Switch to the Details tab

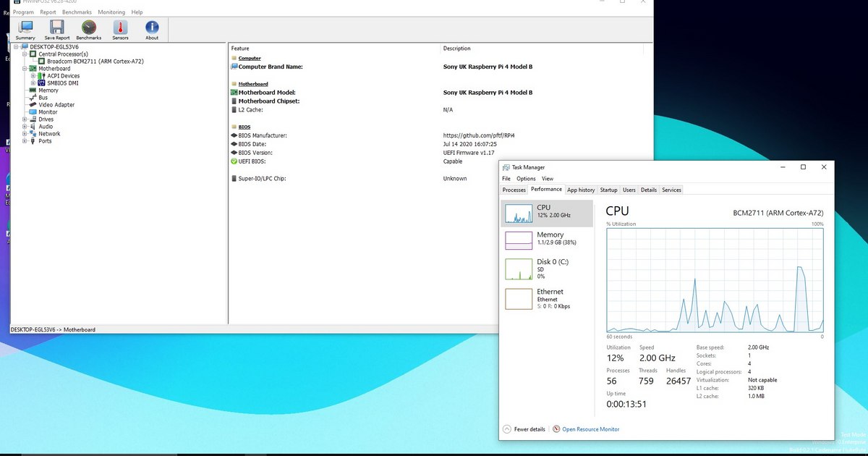pyautogui.click(x=649, y=190)
